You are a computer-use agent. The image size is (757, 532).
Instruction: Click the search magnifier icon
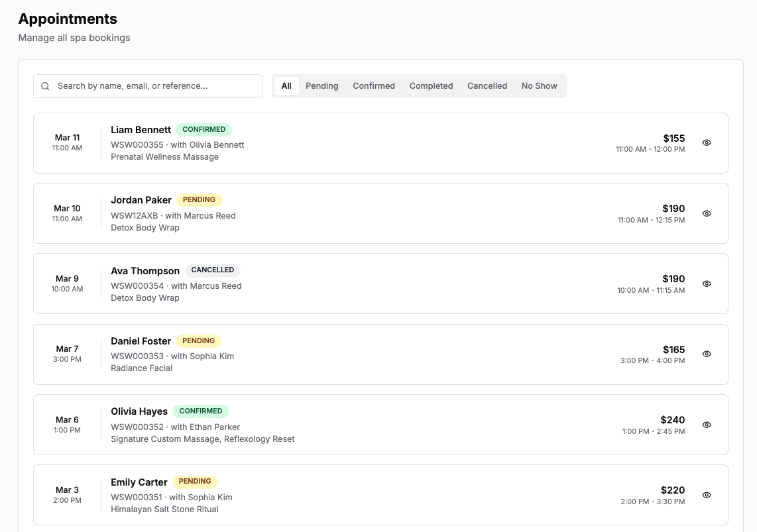(45, 85)
